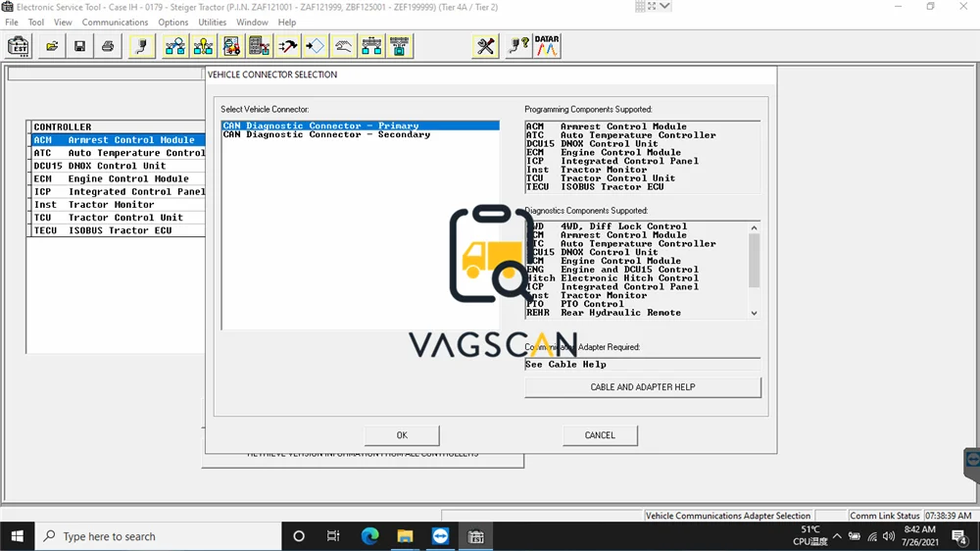This screenshot has height=551, width=980.
Task: Click the crossed wrench and screwdriver icon
Action: (485, 46)
